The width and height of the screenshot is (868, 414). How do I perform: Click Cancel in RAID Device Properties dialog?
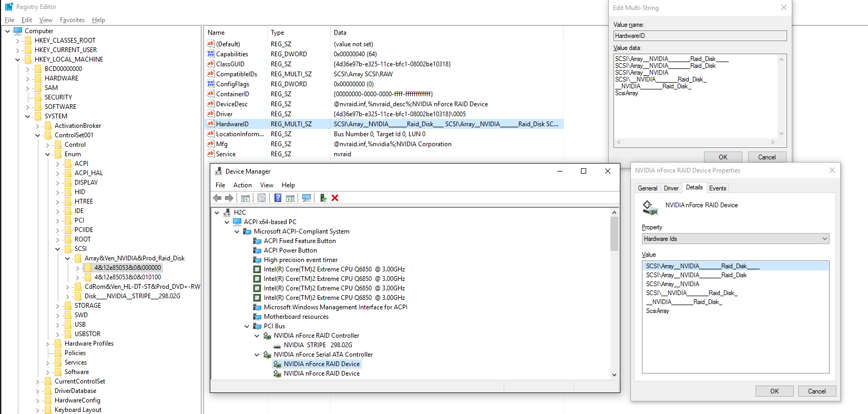(x=816, y=391)
